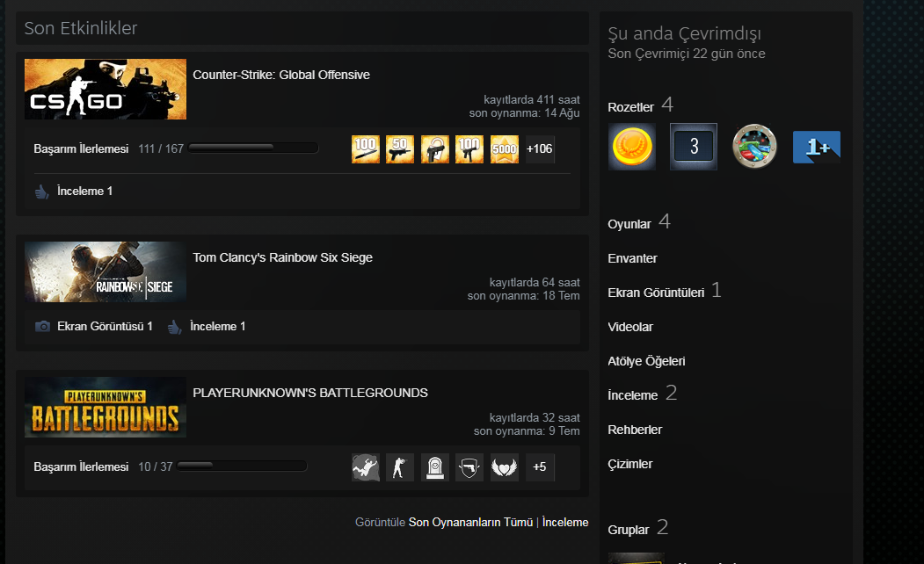This screenshot has width=924, height=564.
Task: Open the İnceleme link below recent games
Action: pyautogui.click(x=565, y=522)
